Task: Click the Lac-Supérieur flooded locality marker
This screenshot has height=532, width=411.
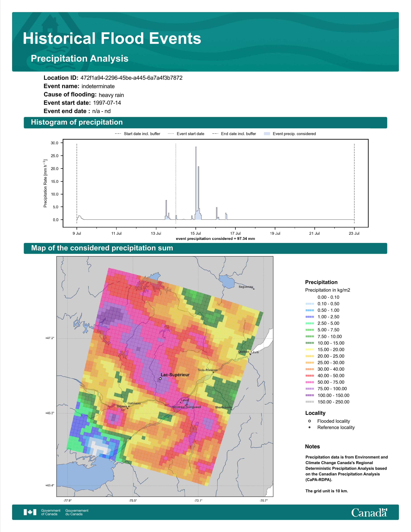Action: tap(160, 379)
